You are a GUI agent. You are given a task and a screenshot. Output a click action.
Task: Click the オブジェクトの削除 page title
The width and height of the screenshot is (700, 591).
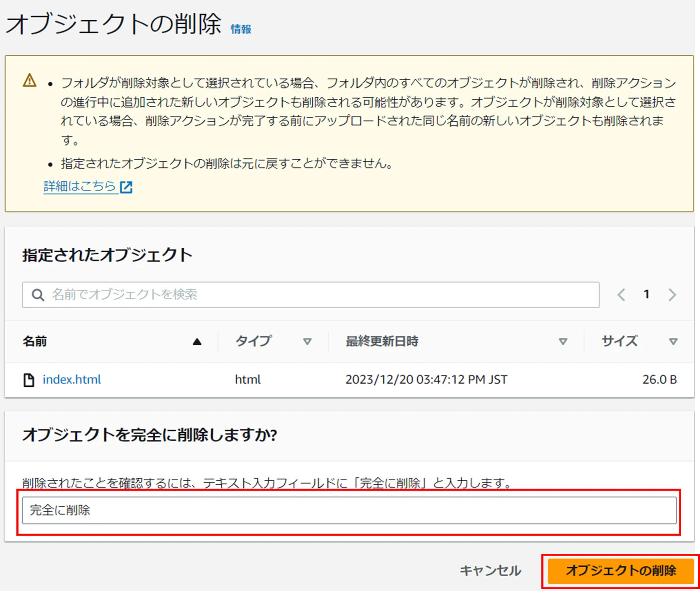point(113,24)
